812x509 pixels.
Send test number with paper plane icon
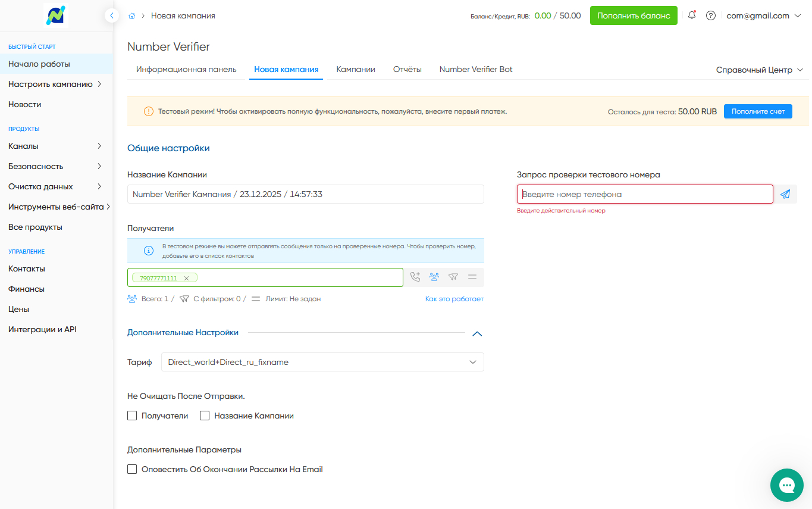pos(785,194)
